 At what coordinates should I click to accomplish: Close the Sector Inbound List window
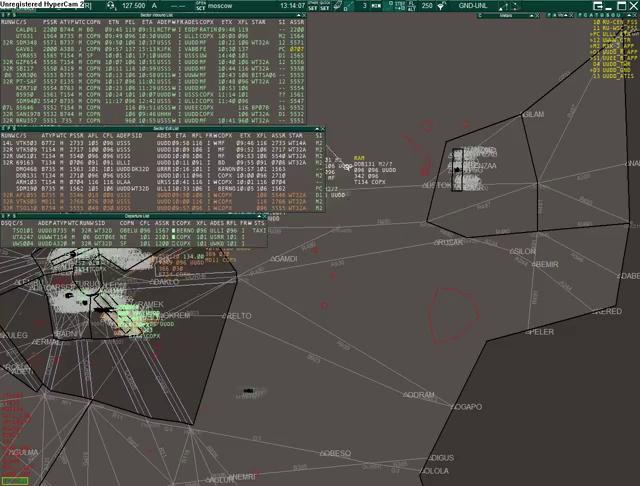[x=304, y=15]
